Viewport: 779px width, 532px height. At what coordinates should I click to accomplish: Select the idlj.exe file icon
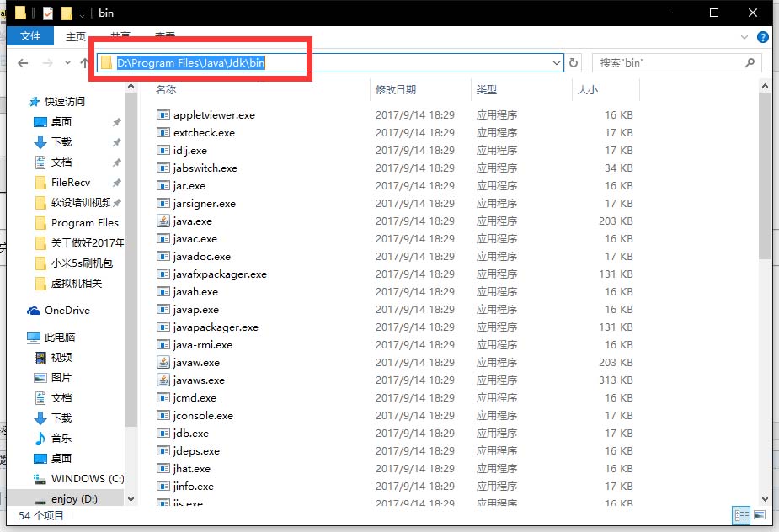(163, 151)
